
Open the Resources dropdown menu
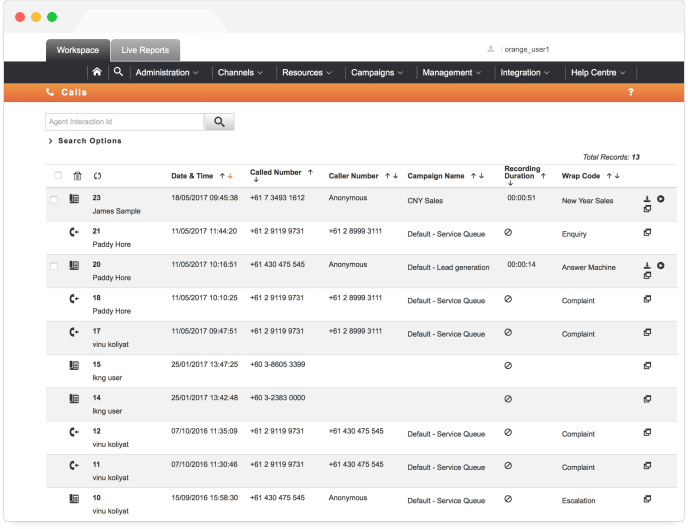(307, 73)
